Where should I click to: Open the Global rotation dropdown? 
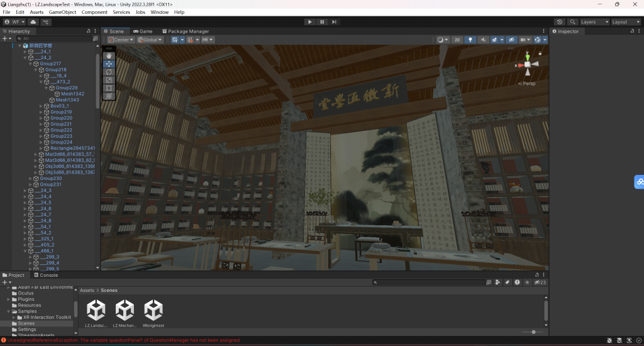point(150,40)
